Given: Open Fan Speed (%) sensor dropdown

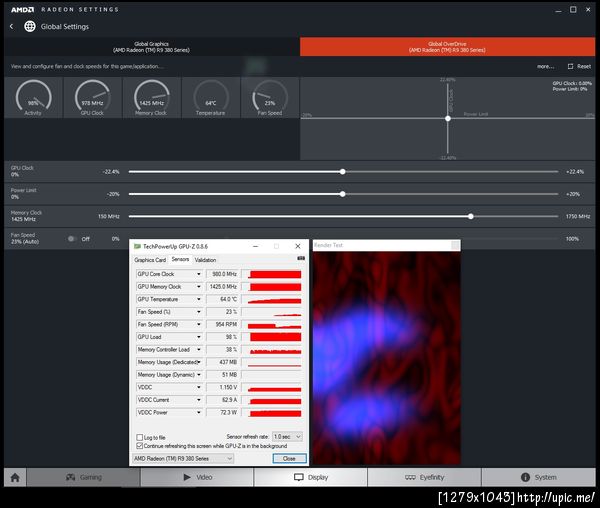Looking at the screenshot, I should [x=199, y=312].
